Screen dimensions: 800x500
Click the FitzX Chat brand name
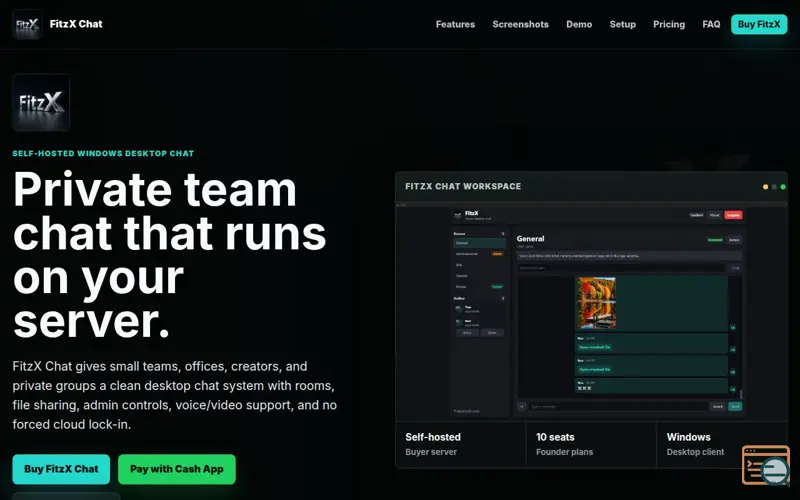click(x=76, y=24)
